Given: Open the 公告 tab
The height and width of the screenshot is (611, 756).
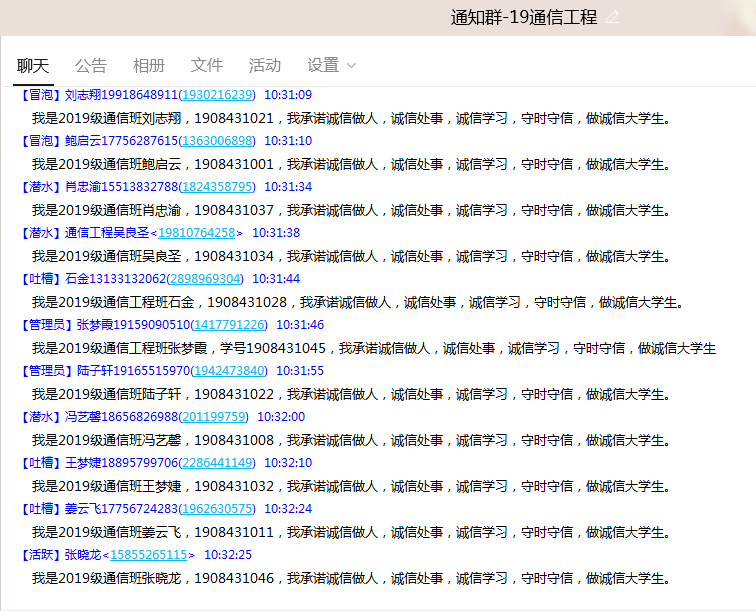Looking at the screenshot, I should tap(91, 65).
